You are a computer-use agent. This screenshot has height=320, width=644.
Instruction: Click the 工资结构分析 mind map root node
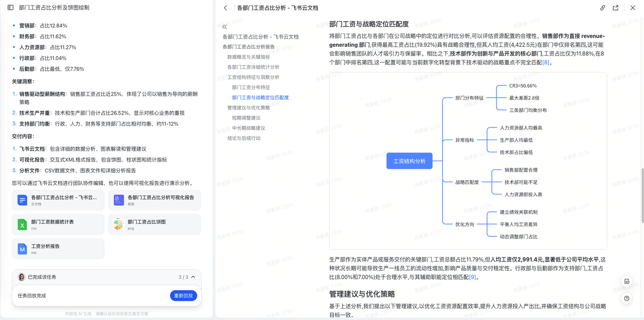(409, 161)
